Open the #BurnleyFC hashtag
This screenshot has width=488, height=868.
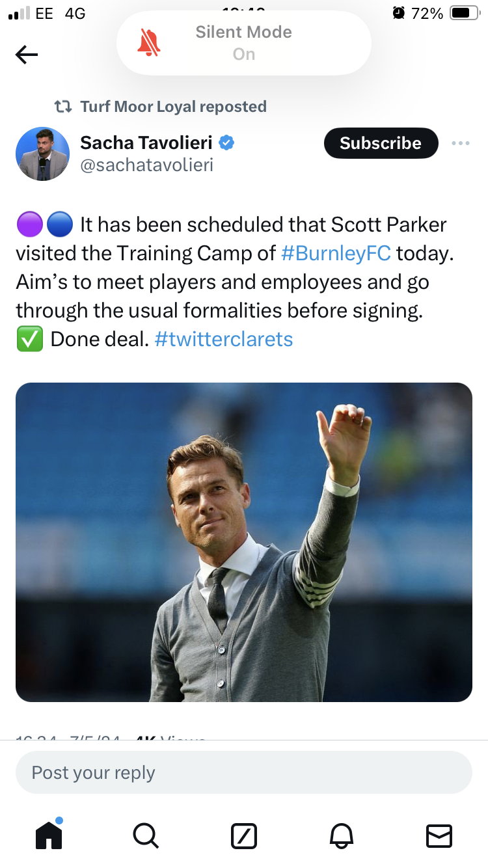(336, 253)
